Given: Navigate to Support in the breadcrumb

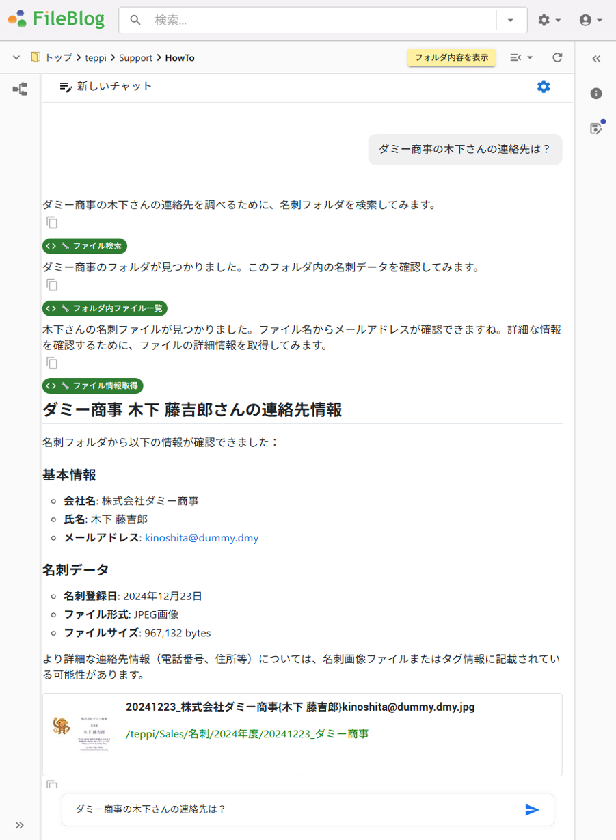Looking at the screenshot, I should click(135, 58).
